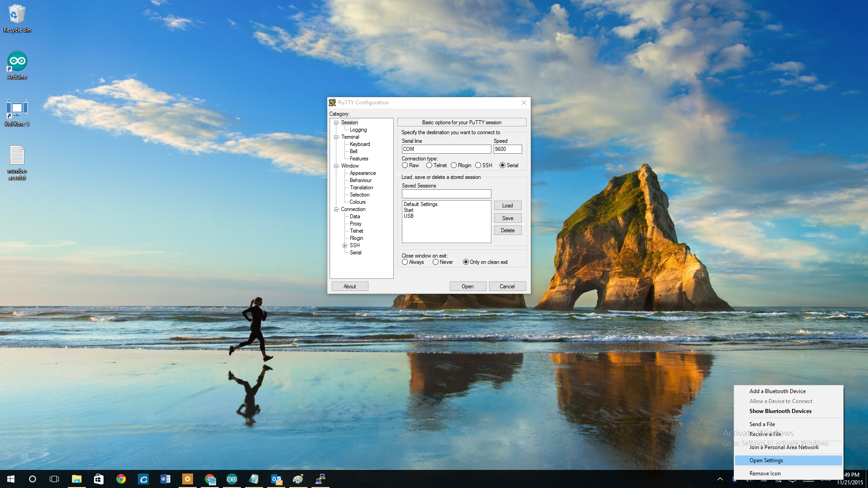Click the Open button in PuTTY
Viewport: 868px width, 488px height.
468,286
